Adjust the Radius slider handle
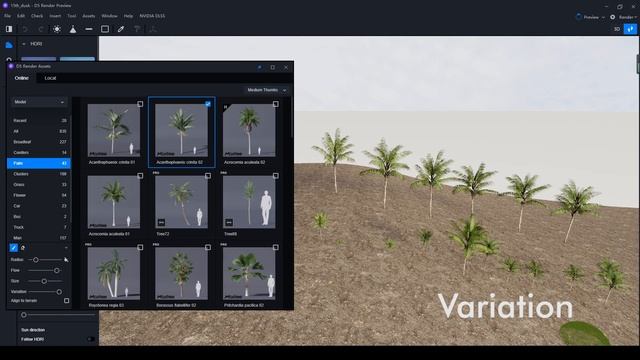This screenshot has width=640, height=360. click(x=36, y=260)
